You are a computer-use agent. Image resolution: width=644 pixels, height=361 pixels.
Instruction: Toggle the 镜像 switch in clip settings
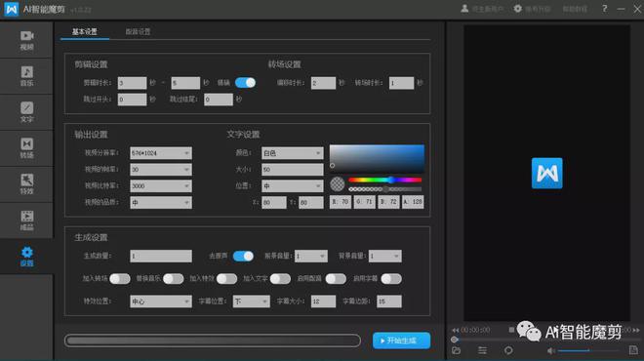coord(245,83)
